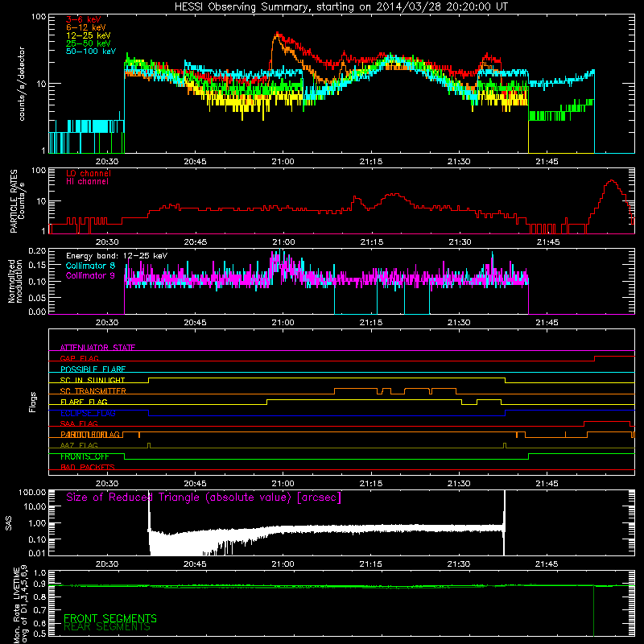This screenshot has height=644, width=644.
Task: Select the 3-6 keV legend label
Action: pyautogui.click(x=84, y=19)
